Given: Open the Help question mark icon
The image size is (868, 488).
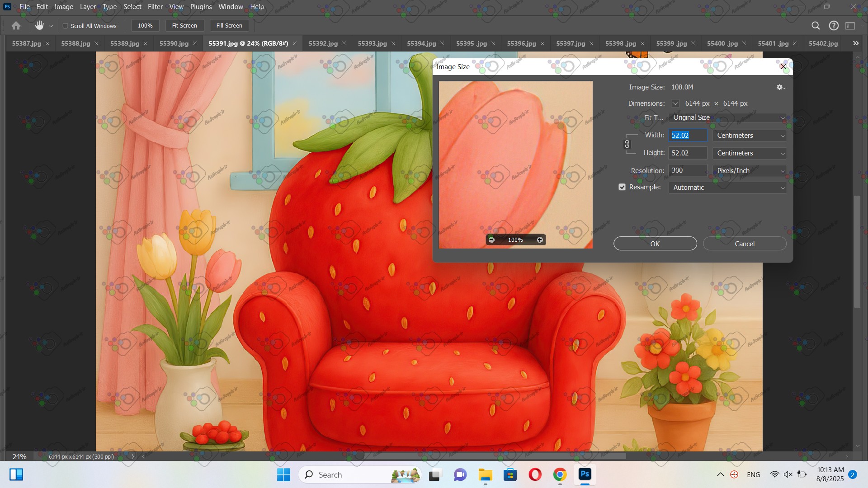Looking at the screenshot, I should tap(834, 26).
